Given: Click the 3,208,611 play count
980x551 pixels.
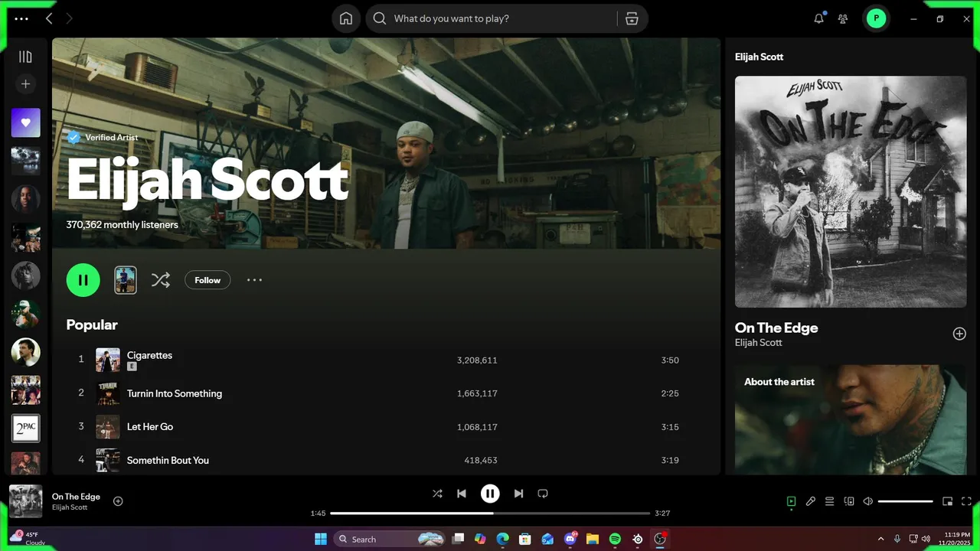Looking at the screenshot, I should point(477,360).
